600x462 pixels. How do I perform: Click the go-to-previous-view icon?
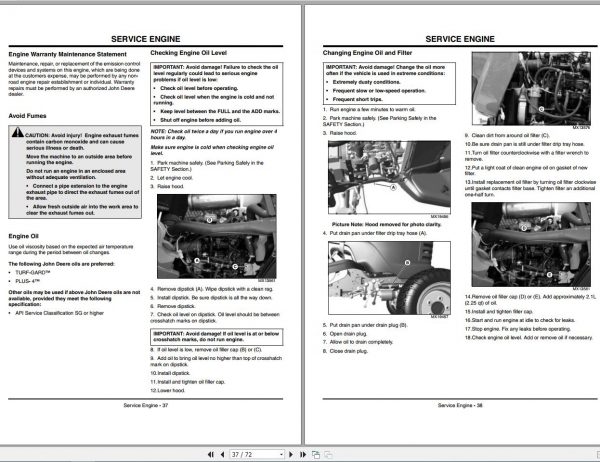pos(316,454)
